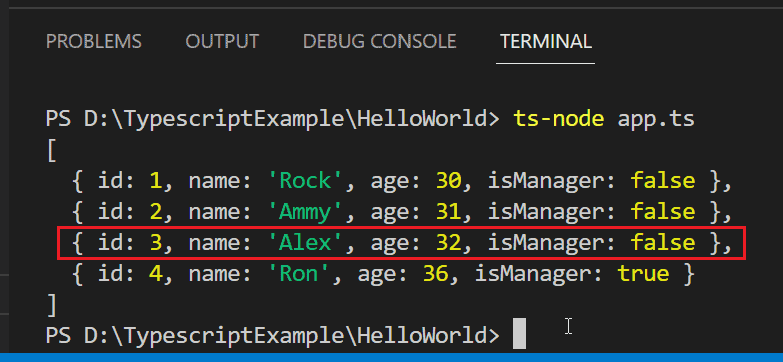This screenshot has height=362, width=783.
Task: Click the output row with name 'Ammy'
Action: 402,212
